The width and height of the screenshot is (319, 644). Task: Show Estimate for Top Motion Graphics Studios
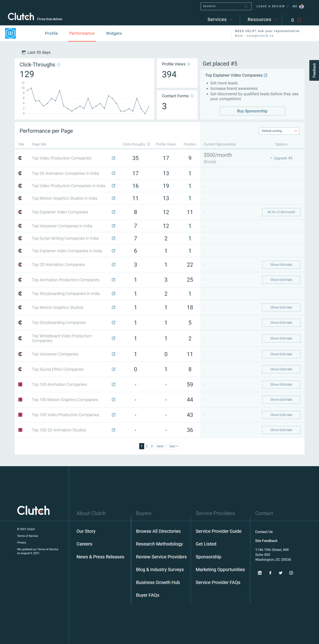click(281, 307)
